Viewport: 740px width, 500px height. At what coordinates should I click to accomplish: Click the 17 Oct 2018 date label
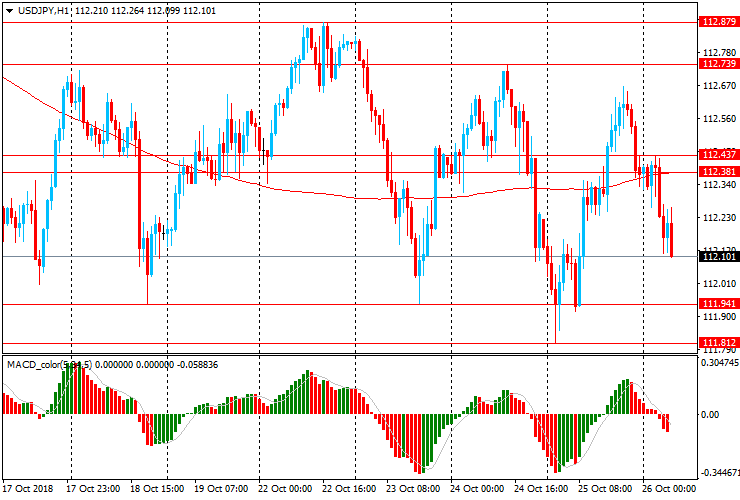point(28,489)
